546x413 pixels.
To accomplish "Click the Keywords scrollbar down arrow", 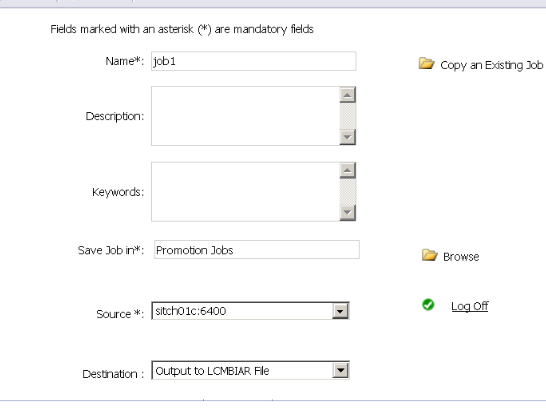I will 348,212.
